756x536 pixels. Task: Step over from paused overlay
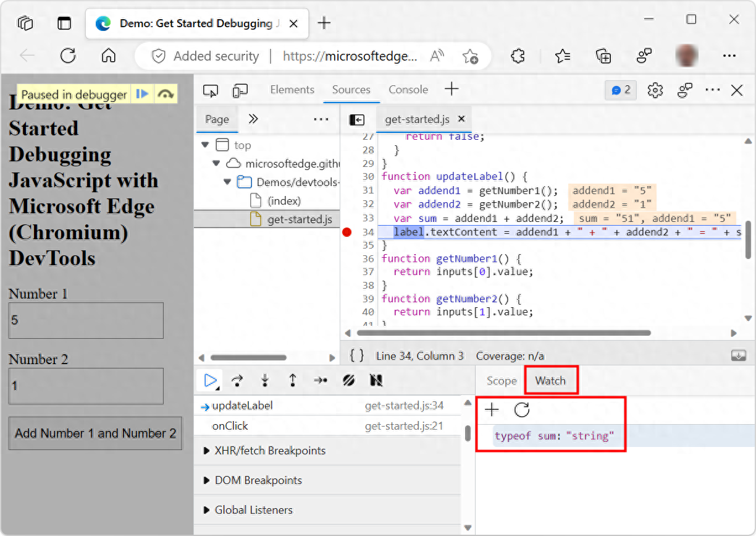165,94
